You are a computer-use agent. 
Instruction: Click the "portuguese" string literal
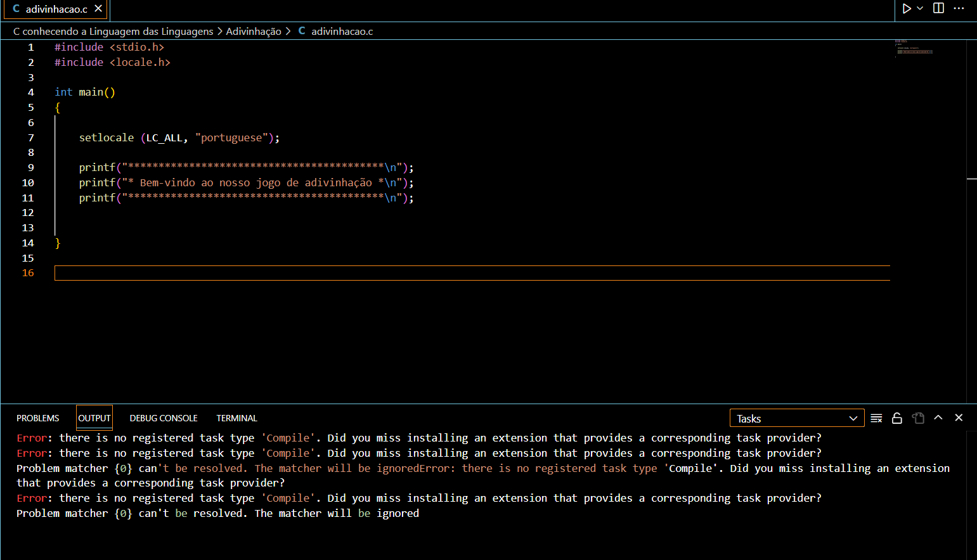pyautogui.click(x=231, y=137)
